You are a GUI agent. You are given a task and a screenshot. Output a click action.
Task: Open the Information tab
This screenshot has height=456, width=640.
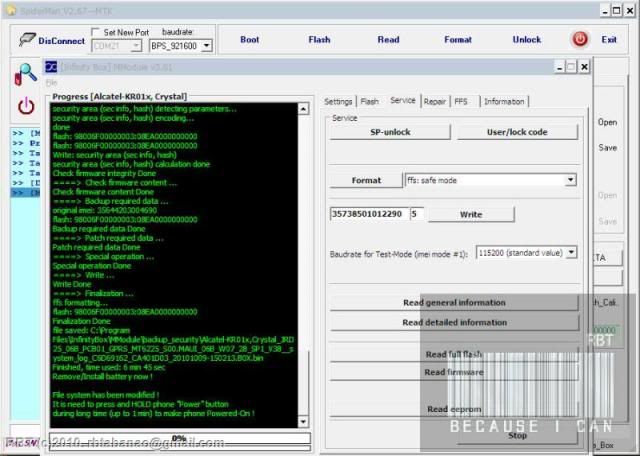pyautogui.click(x=504, y=101)
